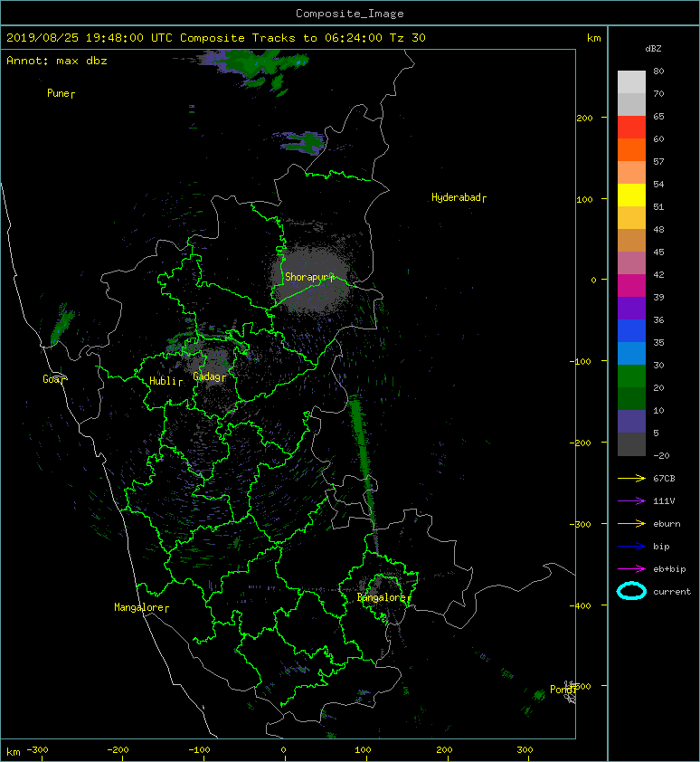The image size is (700, 762).
Task: Select the Mangalore city label
Action: pos(141,607)
